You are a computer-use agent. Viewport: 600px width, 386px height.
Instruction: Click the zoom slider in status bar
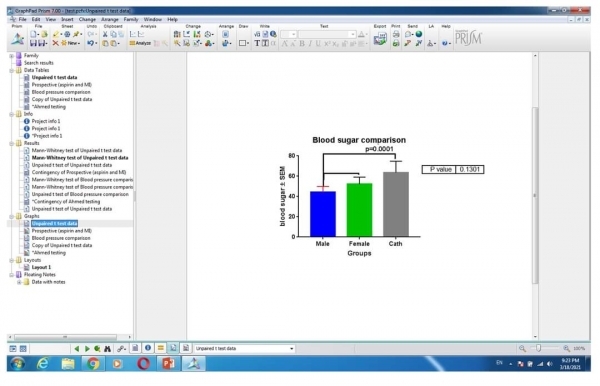coord(539,349)
